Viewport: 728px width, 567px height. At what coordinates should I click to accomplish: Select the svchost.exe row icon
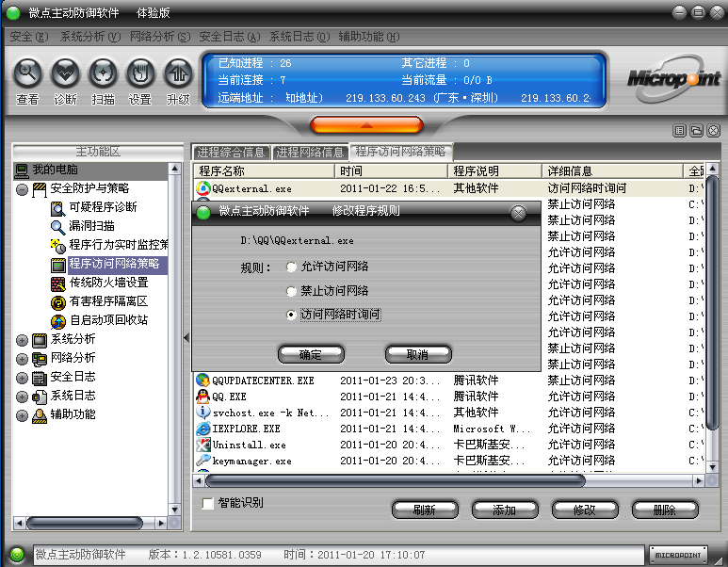click(202, 413)
